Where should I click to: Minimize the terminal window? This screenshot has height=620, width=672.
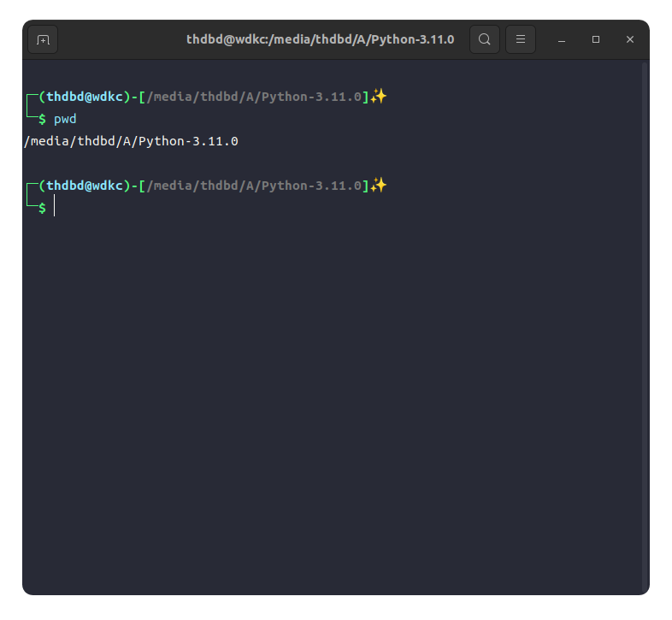tap(562, 40)
